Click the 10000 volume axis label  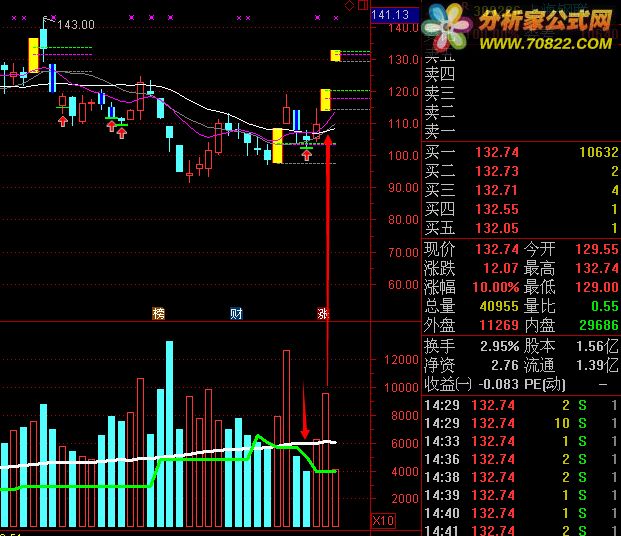coord(401,387)
